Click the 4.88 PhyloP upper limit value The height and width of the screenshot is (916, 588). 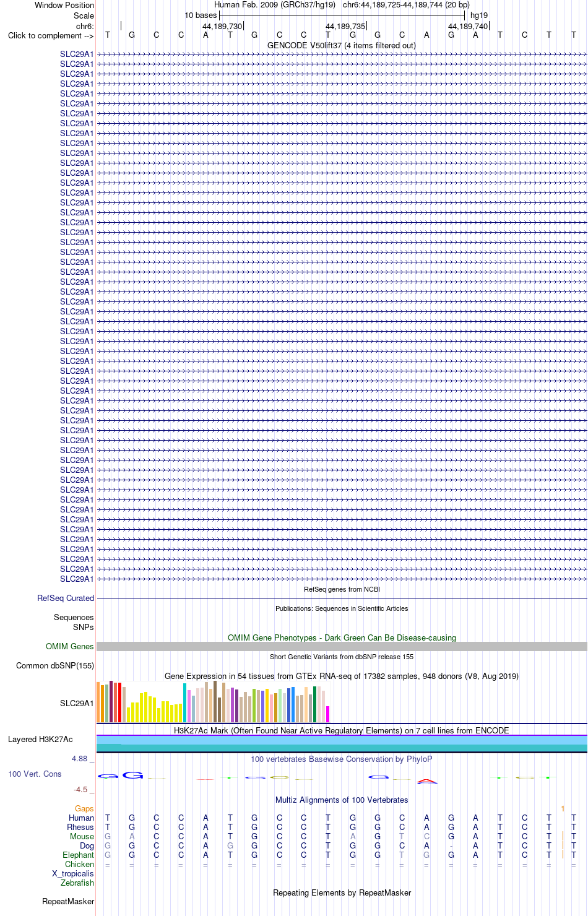(79, 758)
